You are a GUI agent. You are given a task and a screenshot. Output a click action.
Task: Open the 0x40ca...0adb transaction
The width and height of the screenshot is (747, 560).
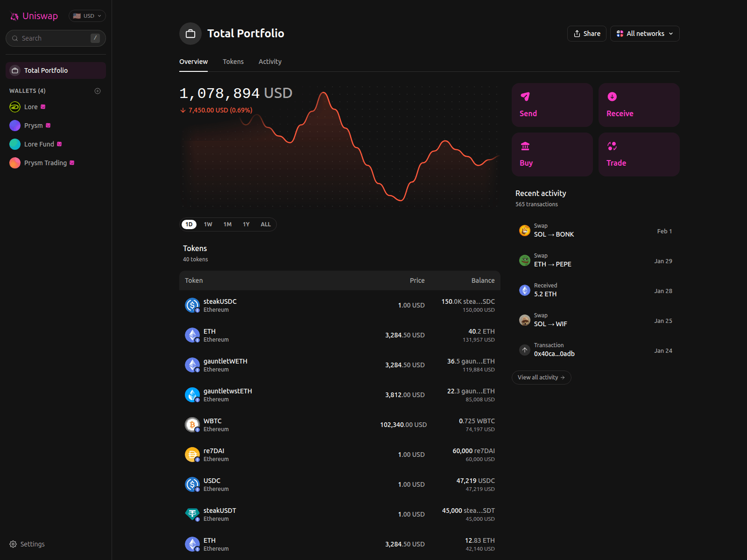click(596, 350)
